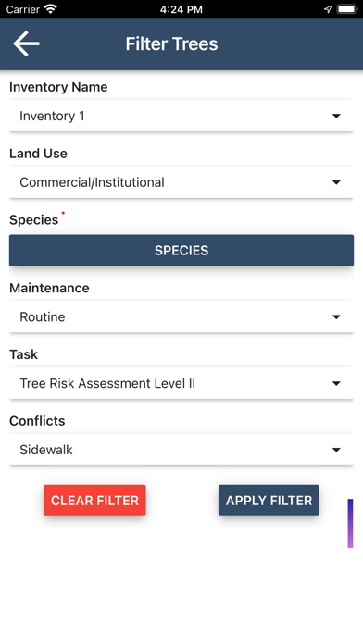Image resolution: width=363 pixels, height=644 pixels.
Task: Select the Inventory 1 field
Action: coord(181,117)
